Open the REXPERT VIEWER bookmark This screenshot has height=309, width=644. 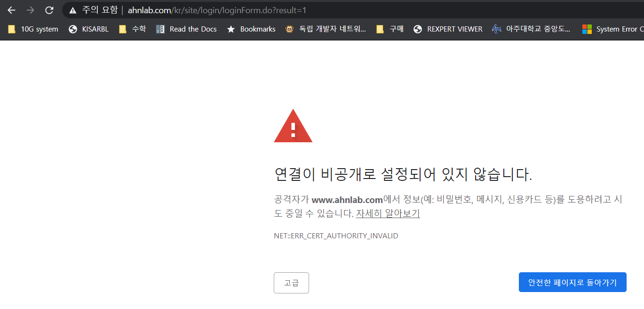point(448,29)
